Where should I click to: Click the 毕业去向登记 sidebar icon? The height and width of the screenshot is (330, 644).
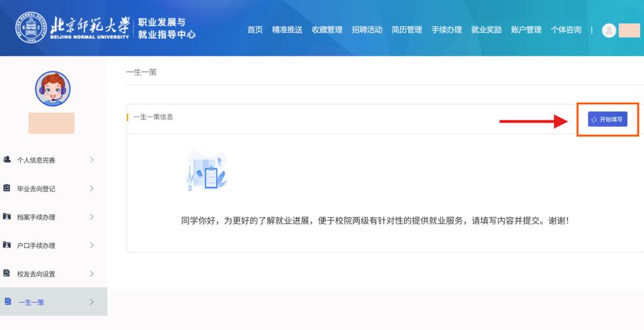click(7, 188)
